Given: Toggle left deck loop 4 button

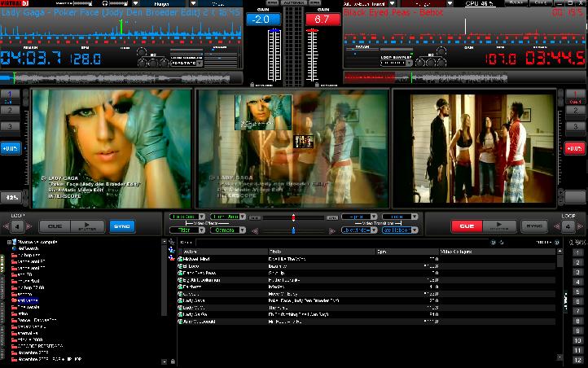Looking at the screenshot, I should point(17,226).
